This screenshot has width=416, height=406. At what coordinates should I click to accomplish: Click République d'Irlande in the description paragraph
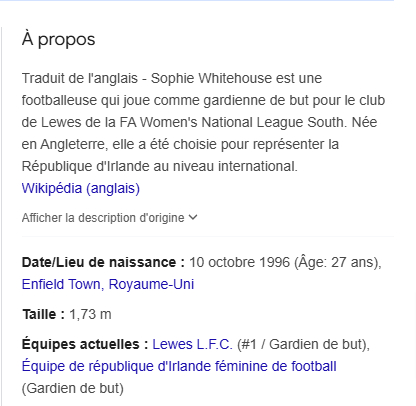click(x=85, y=166)
